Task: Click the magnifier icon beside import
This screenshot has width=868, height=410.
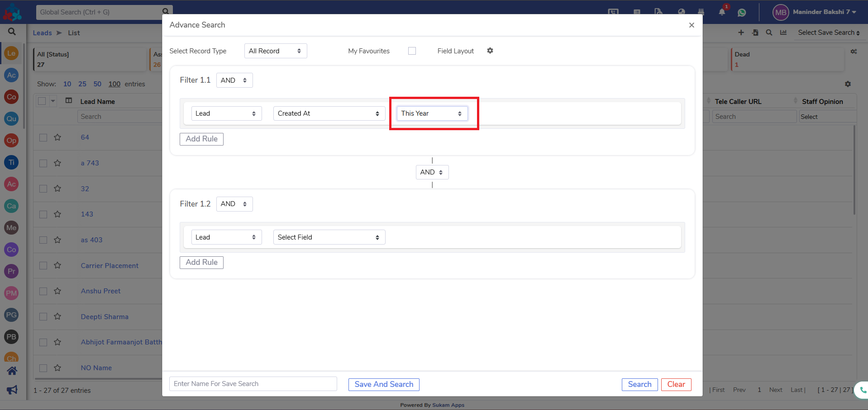Action: [x=769, y=33]
